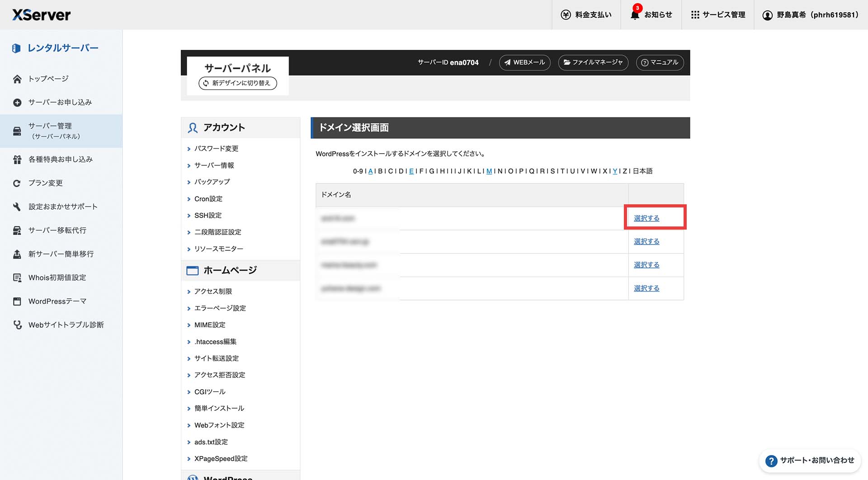This screenshot has height=480, width=868.
Task: Open アクセス制限 link
Action: click(x=213, y=292)
